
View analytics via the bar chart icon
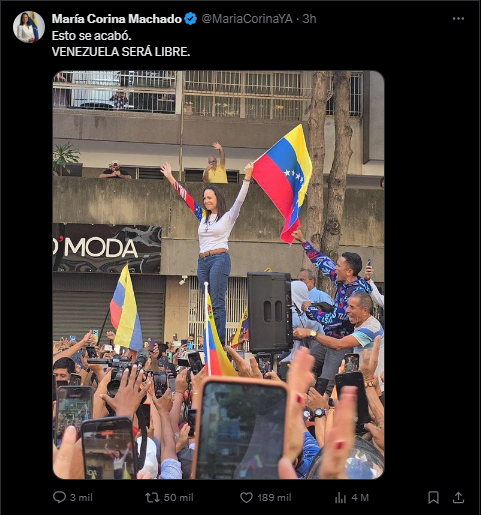pyautogui.click(x=340, y=498)
